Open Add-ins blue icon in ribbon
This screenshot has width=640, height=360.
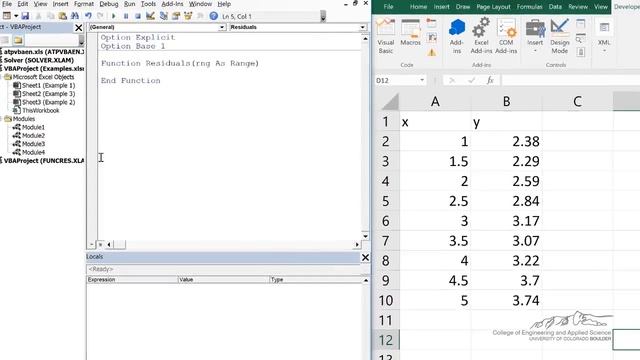(457, 36)
